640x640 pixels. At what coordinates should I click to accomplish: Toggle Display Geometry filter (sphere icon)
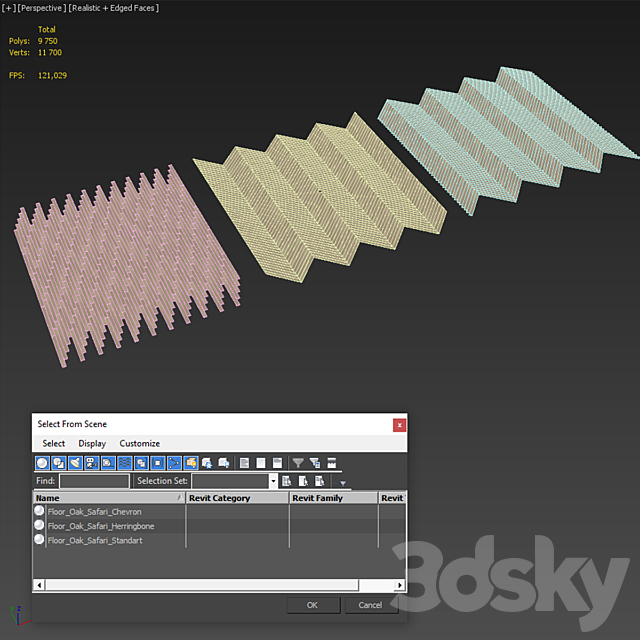click(42, 463)
